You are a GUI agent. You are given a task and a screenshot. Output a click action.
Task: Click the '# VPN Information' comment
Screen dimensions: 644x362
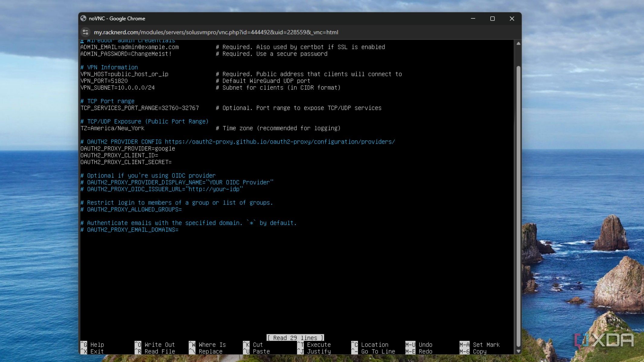click(109, 67)
